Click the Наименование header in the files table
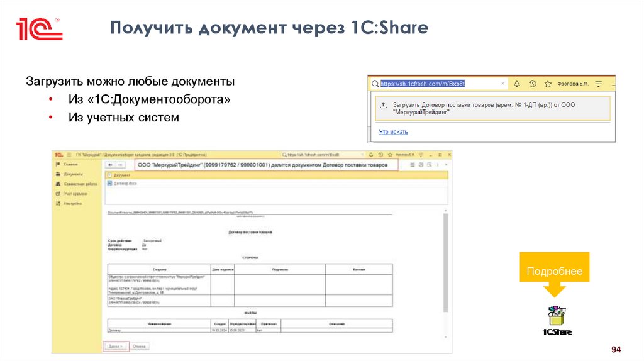Image resolution: width=644 pixels, height=361 pixels. point(159,324)
